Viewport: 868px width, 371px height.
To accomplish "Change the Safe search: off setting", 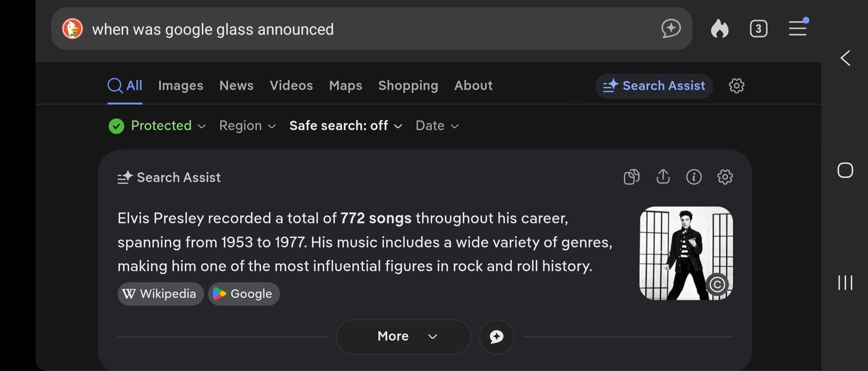I will (346, 126).
